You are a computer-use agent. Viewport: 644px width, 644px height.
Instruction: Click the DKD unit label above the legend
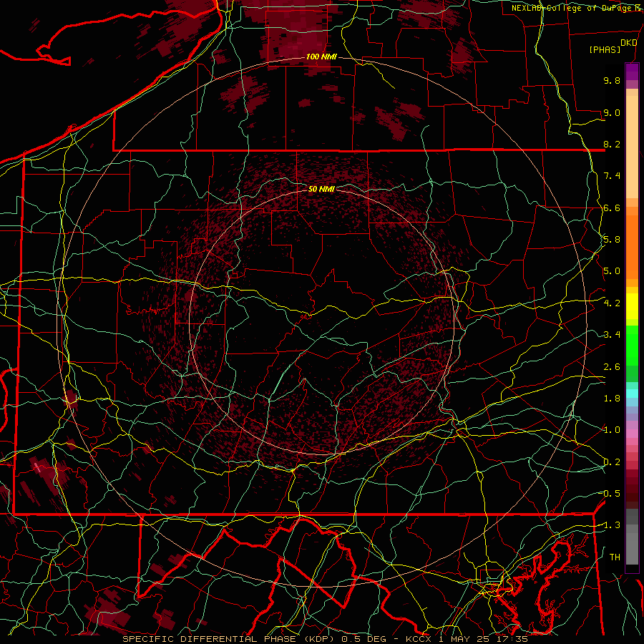point(628,43)
